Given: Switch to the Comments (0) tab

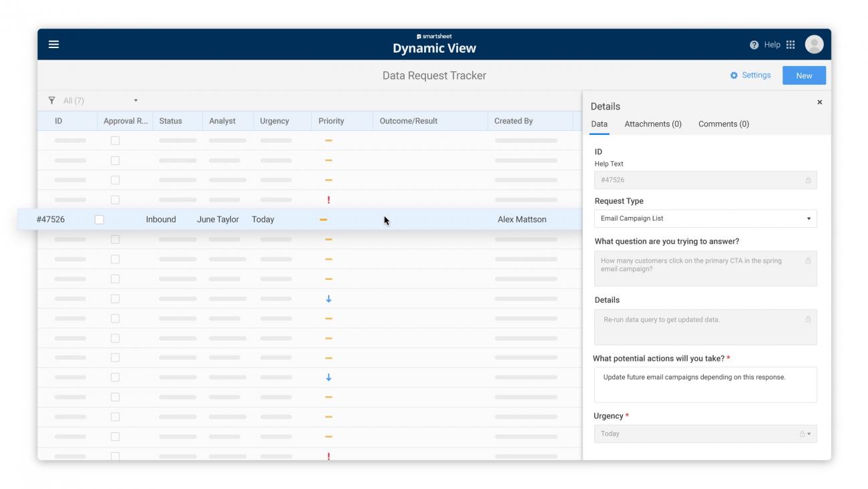Looking at the screenshot, I should 723,124.
